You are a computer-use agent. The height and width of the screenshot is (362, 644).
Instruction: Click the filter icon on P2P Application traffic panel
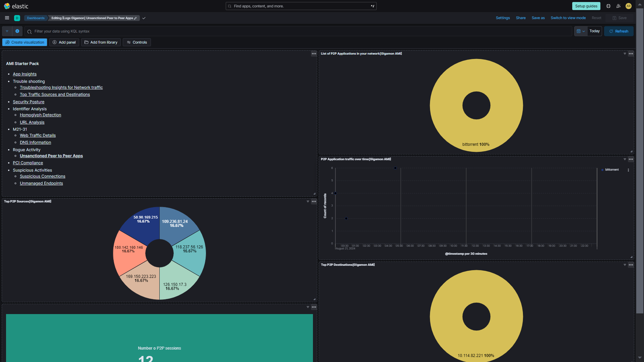tap(625, 160)
